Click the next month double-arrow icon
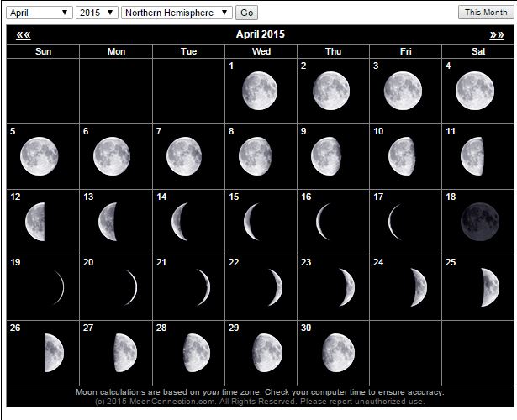Viewport: 517px width, 420px height. [497, 34]
